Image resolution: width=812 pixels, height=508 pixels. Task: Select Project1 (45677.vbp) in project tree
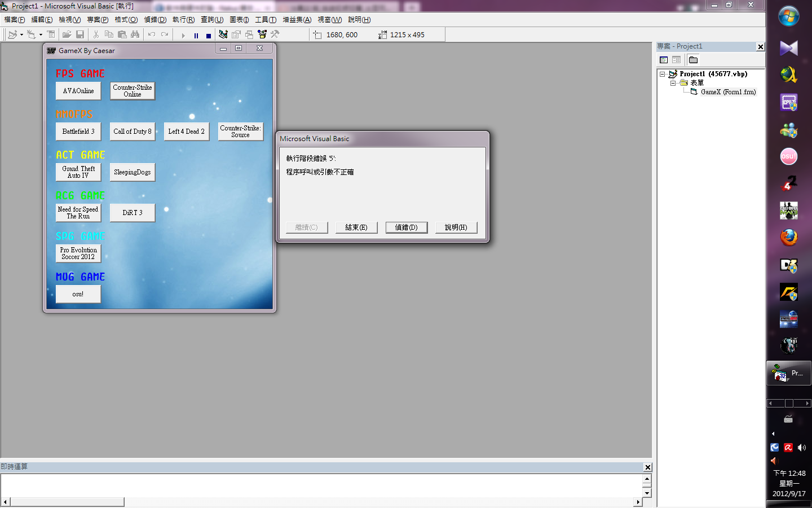713,74
